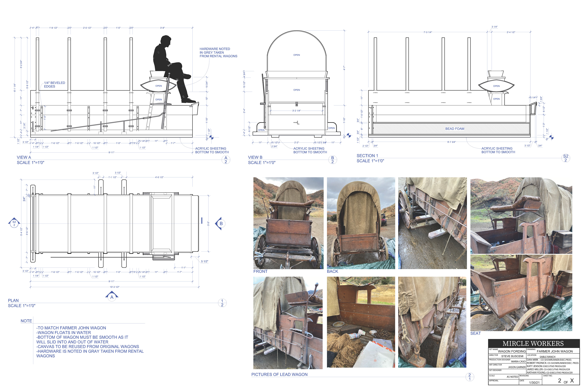Click the datum target symbol in Section 1
The height and width of the screenshot is (392, 588).
click(x=552, y=137)
